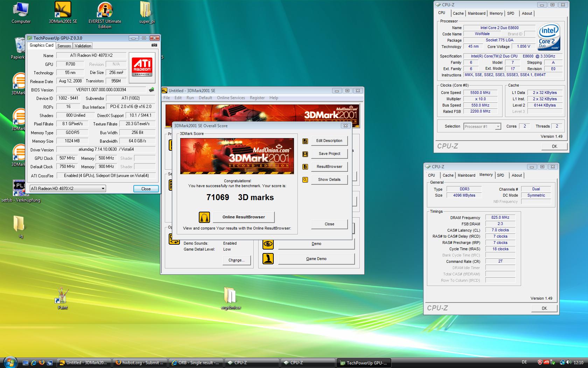Open the About tab in the lower CPU-Z window
Screen dimensions: 588x368
tap(517, 175)
